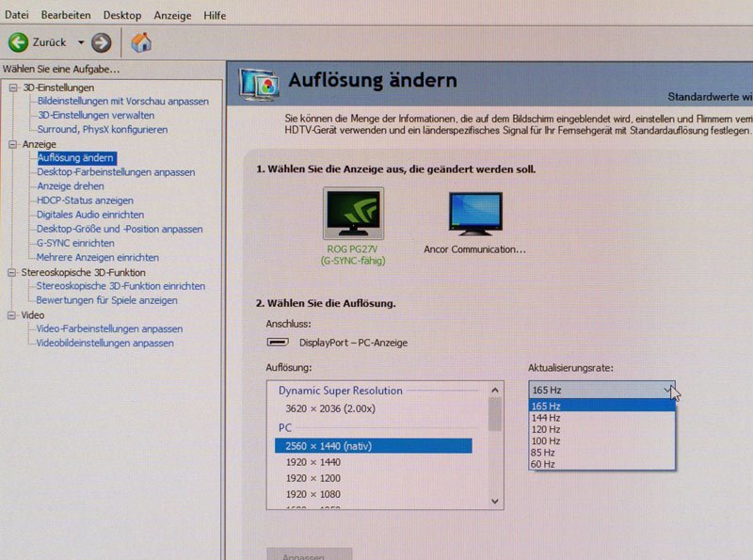Open Video-Farbeinstellungen anpassen
This screenshot has width=753, height=560.
[x=109, y=329]
